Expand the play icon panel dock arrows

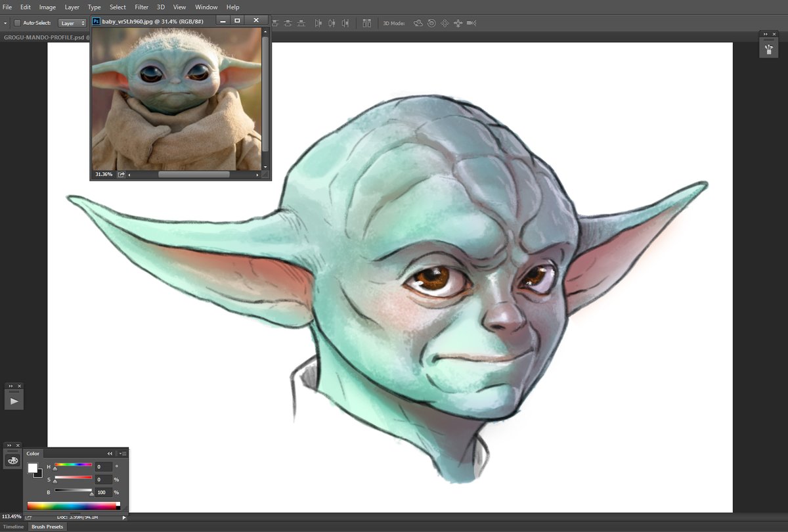(x=10, y=386)
